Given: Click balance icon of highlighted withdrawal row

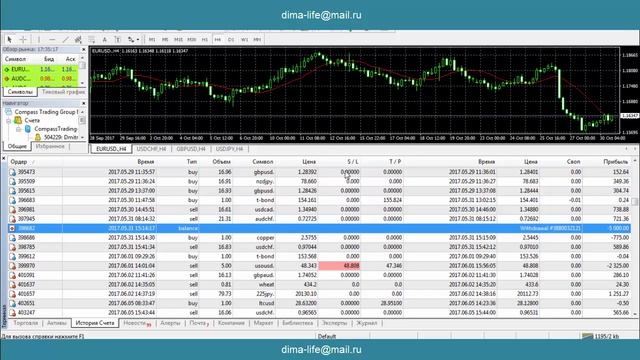Looking at the screenshot, I should click(13, 229).
